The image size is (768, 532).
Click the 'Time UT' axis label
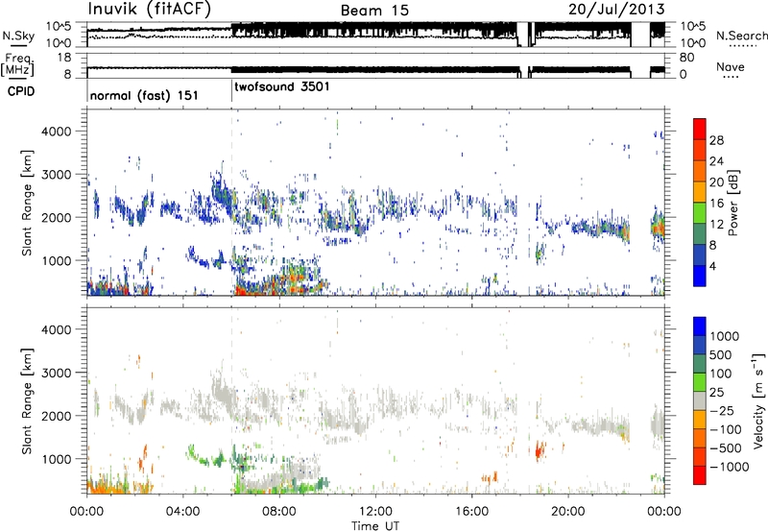click(375, 526)
